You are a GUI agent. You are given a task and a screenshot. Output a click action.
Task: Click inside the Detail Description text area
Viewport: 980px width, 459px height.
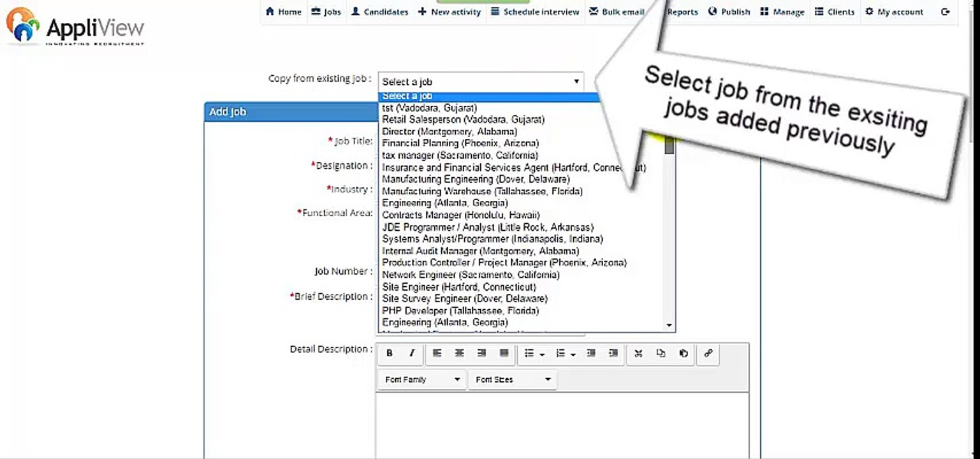coord(562,425)
